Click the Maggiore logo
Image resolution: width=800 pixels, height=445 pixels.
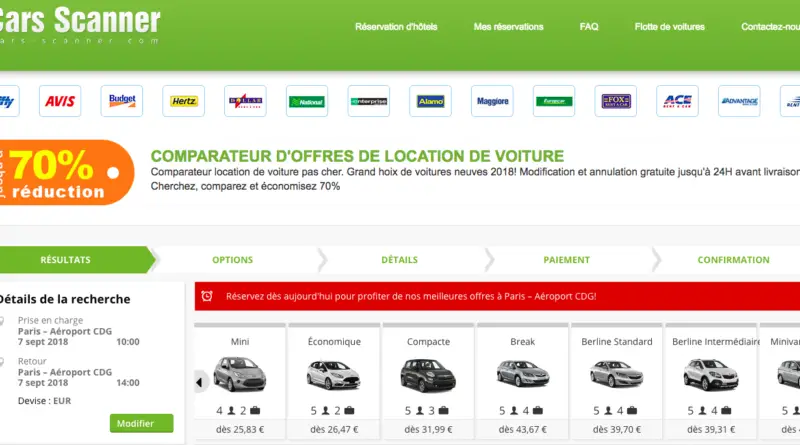(x=492, y=101)
